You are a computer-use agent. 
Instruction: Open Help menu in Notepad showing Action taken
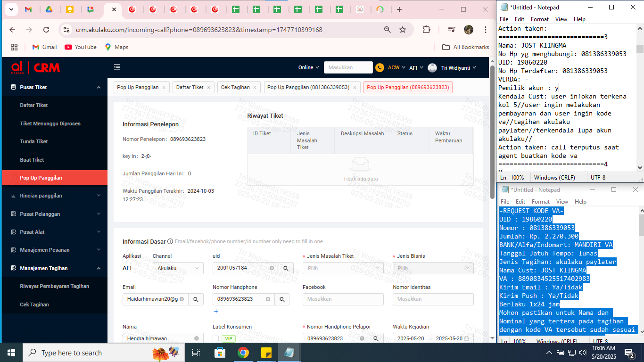click(x=579, y=19)
